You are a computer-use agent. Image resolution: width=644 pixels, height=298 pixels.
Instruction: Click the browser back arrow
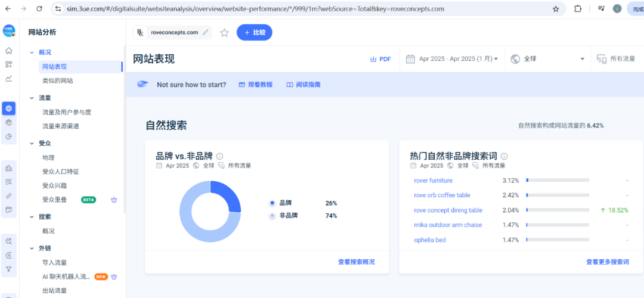[8, 8]
